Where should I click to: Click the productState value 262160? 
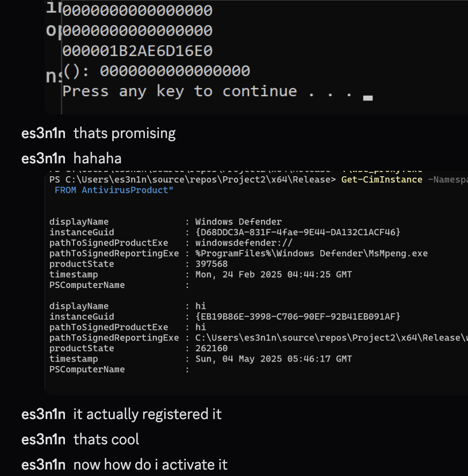click(211, 349)
